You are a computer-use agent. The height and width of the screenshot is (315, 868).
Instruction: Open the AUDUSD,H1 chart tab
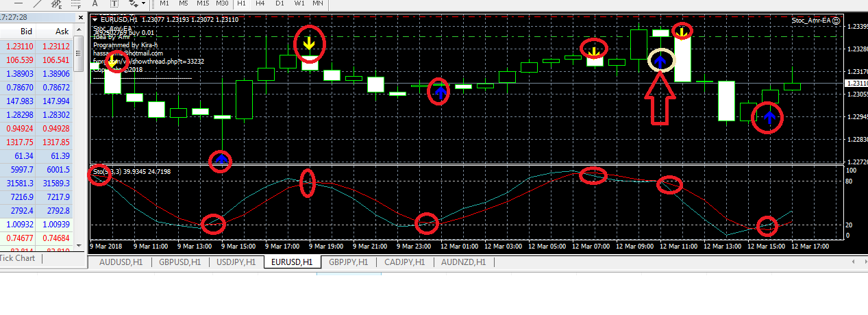point(120,262)
